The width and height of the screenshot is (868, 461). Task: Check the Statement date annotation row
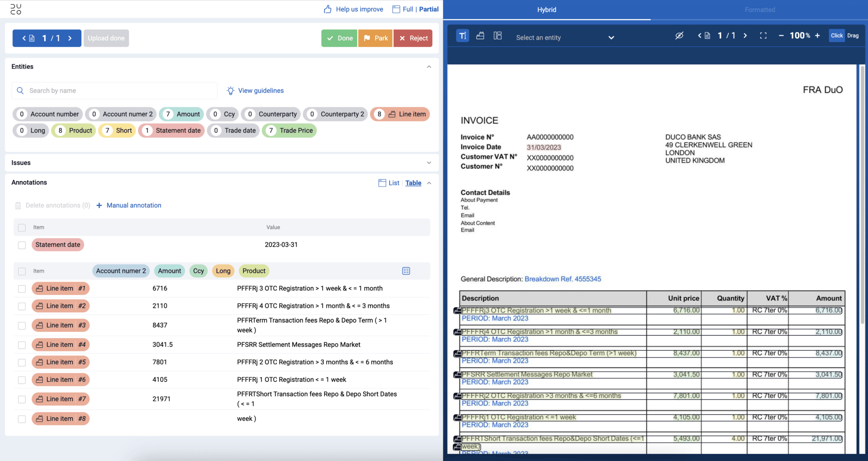pyautogui.click(x=22, y=245)
